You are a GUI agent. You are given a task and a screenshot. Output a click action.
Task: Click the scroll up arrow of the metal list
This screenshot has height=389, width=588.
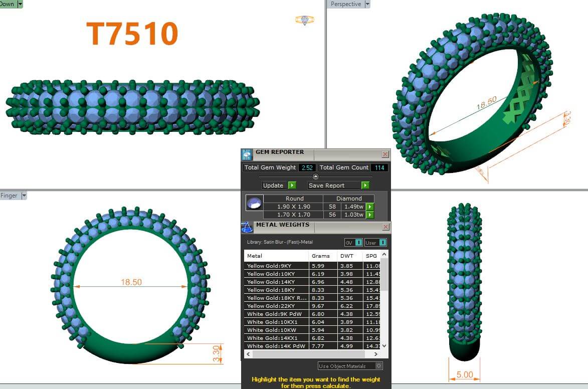point(384,255)
